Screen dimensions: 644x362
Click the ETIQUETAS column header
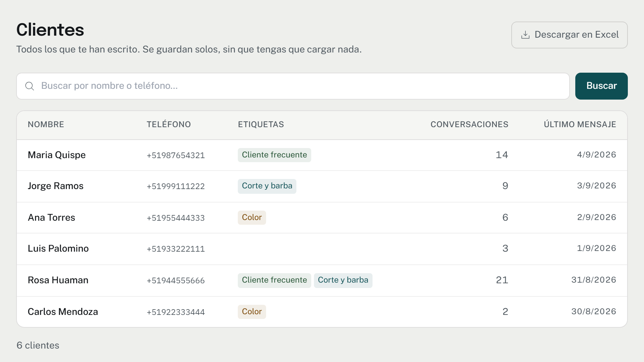[x=261, y=124]
